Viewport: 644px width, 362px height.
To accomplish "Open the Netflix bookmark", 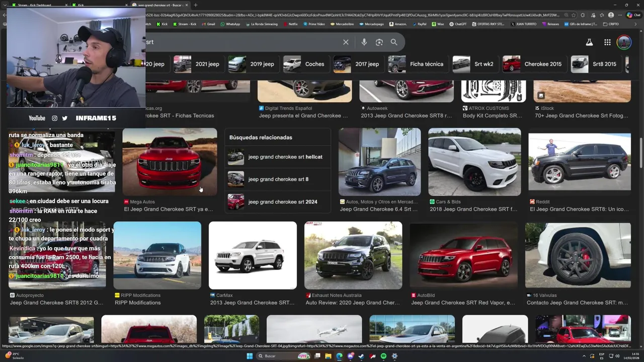I will coord(290,24).
